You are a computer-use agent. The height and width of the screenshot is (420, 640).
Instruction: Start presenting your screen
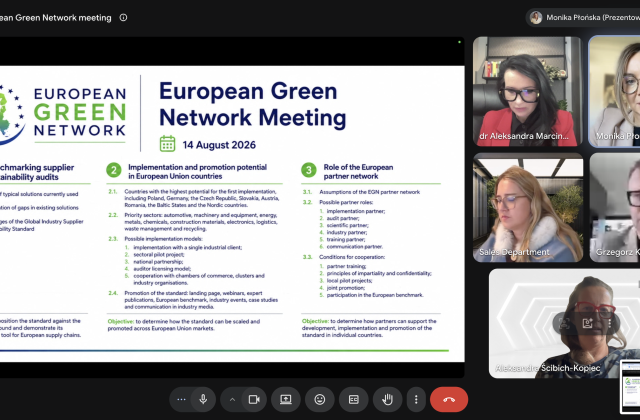pyautogui.click(x=286, y=400)
